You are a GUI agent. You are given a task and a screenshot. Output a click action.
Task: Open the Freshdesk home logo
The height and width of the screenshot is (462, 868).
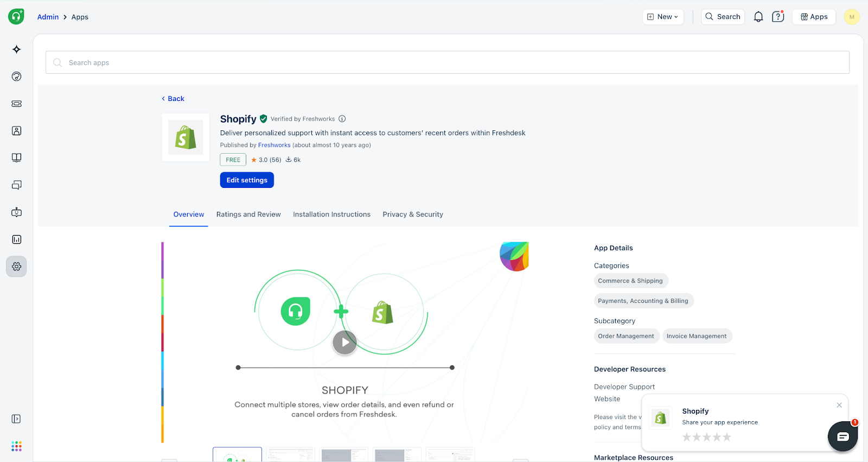click(16, 16)
